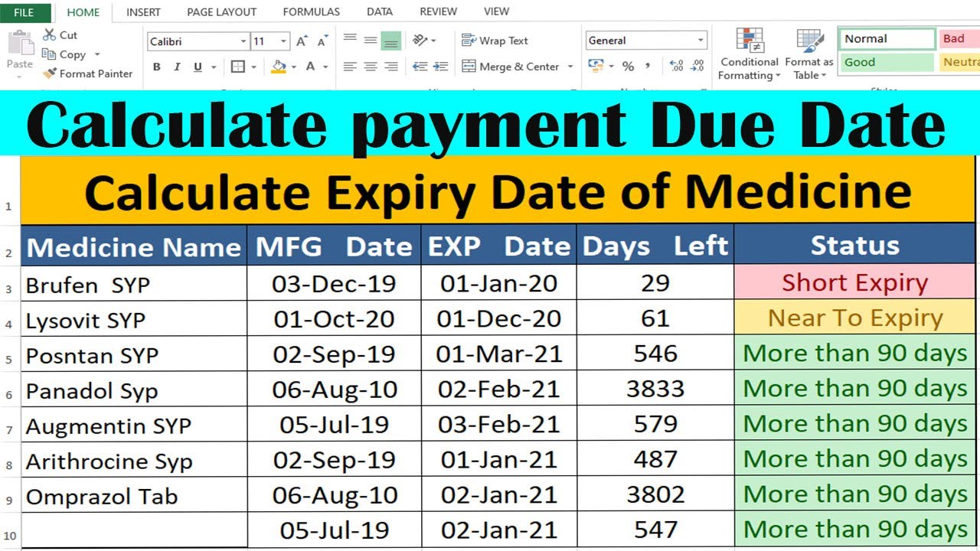Select the 'Brufen SYP' cell
This screenshot has height=551, width=980.
(133, 283)
